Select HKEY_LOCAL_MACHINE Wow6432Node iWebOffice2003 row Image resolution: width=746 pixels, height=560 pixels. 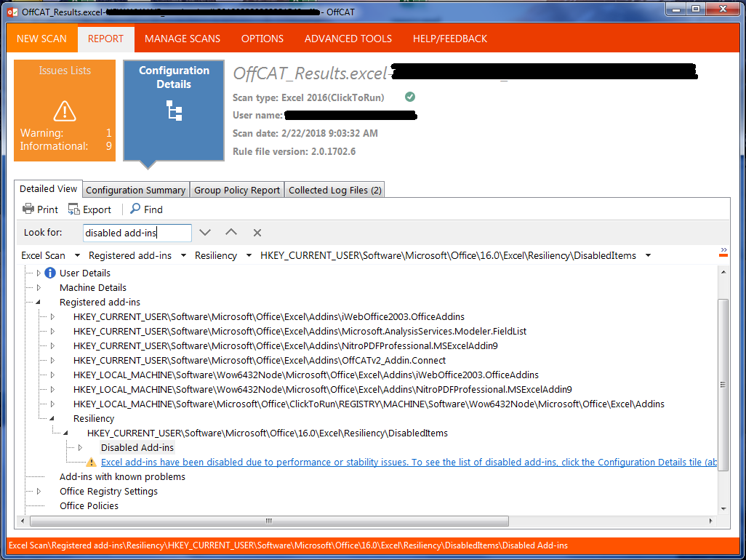click(306, 375)
